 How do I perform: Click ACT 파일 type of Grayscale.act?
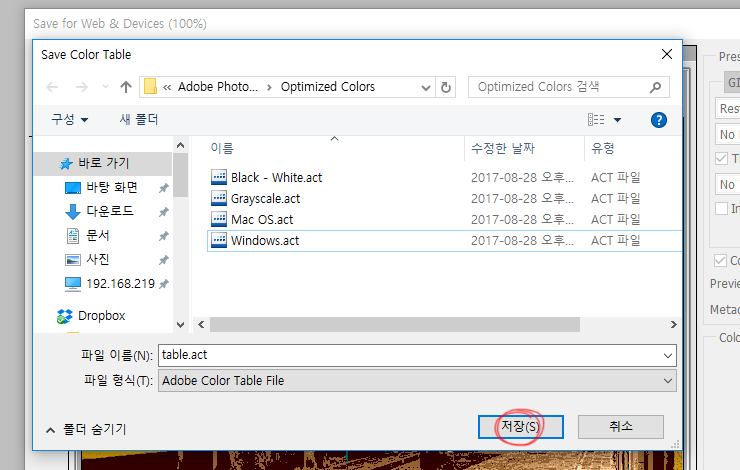coord(615,199)
